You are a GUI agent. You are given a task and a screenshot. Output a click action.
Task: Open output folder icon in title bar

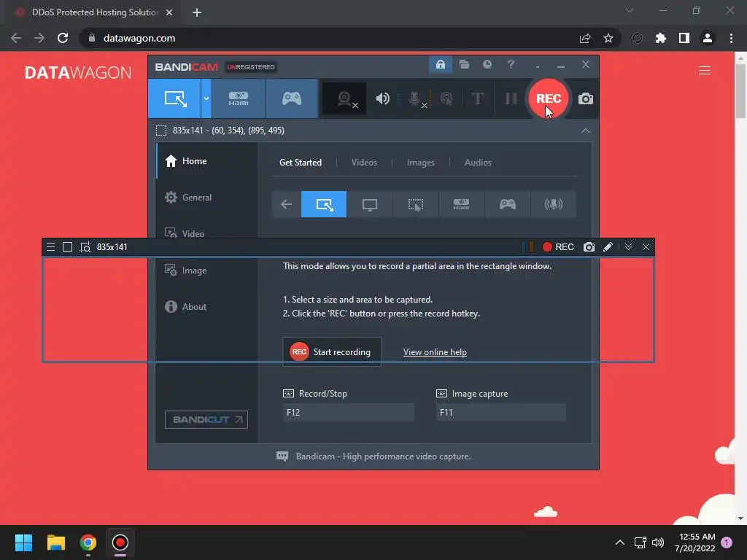[464, 64]
